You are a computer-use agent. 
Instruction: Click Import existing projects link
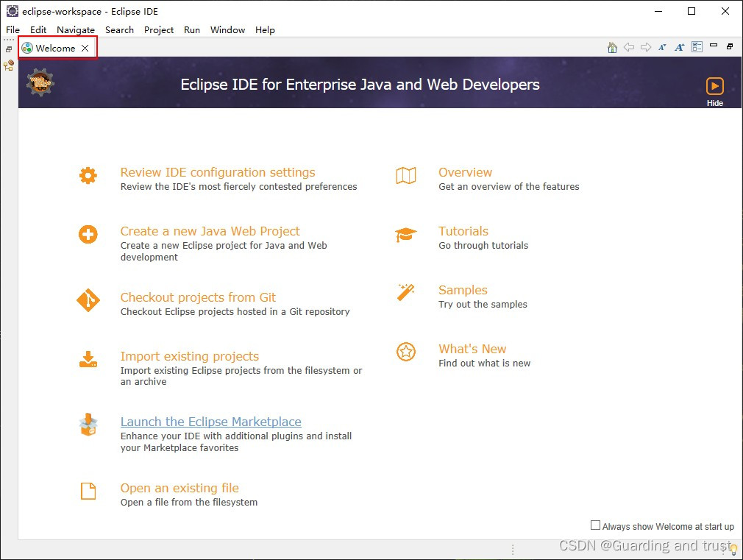[190, 356]
